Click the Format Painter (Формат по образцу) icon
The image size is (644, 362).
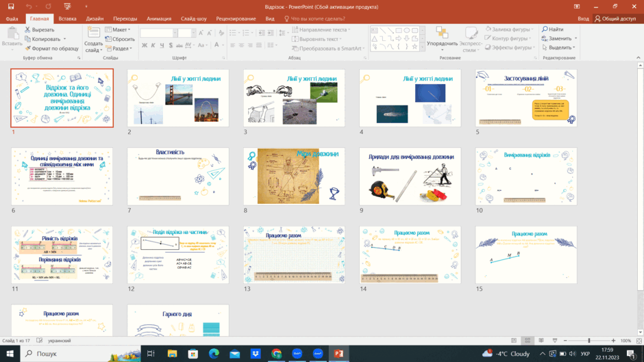[27, 49]
